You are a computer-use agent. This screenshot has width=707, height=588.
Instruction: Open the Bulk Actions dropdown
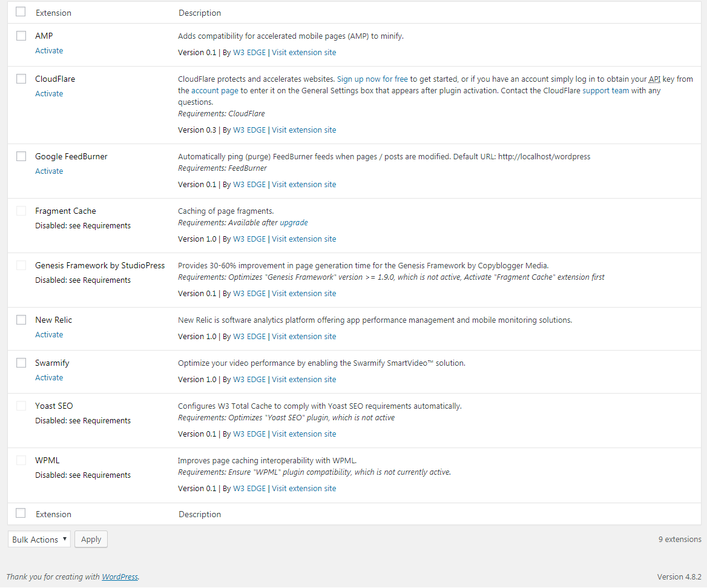coord(39,540)
